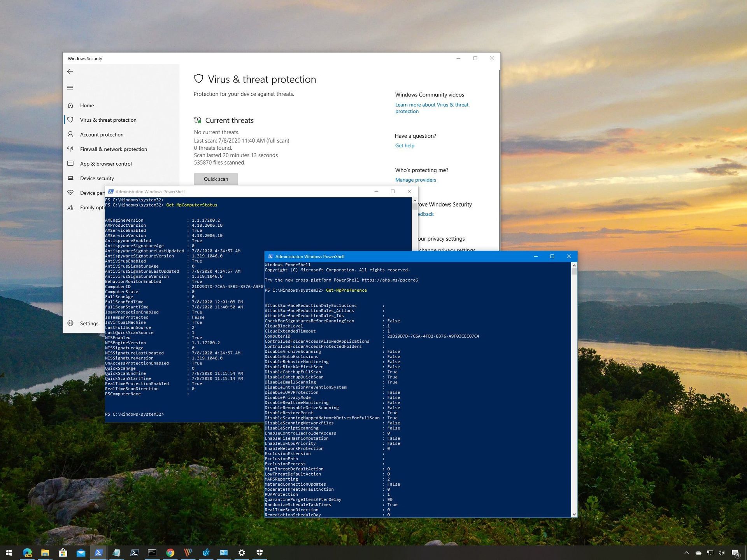Open the Start menu

[x=8, y=552]
